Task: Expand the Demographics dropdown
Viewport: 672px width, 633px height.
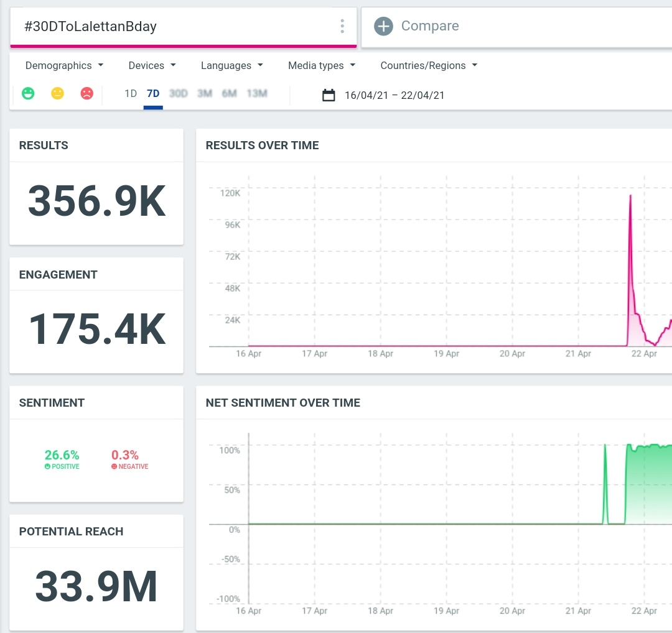Action: click(x=64, y=65)
